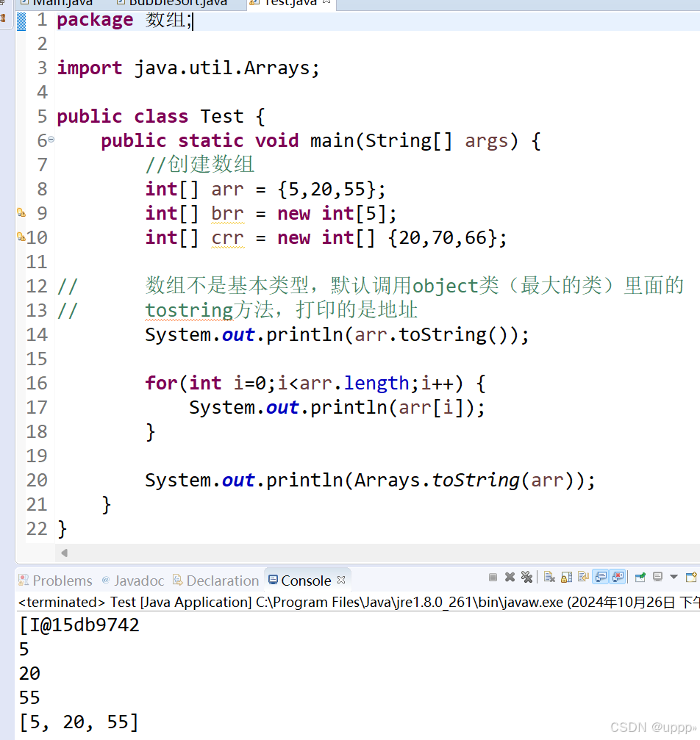700x740 pixels.
Task: Open the Javadoc view tab
Action: click(133, 581)
